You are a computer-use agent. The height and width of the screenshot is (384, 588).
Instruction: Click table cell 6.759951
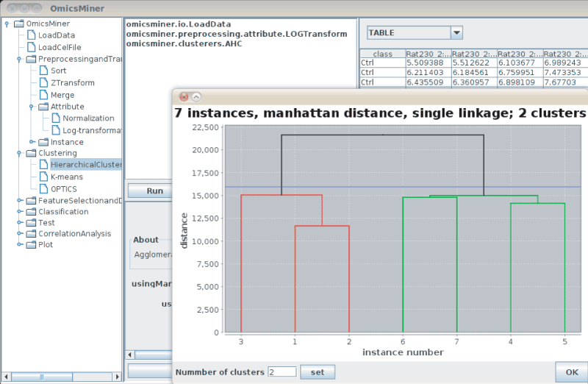pos(520,72)
